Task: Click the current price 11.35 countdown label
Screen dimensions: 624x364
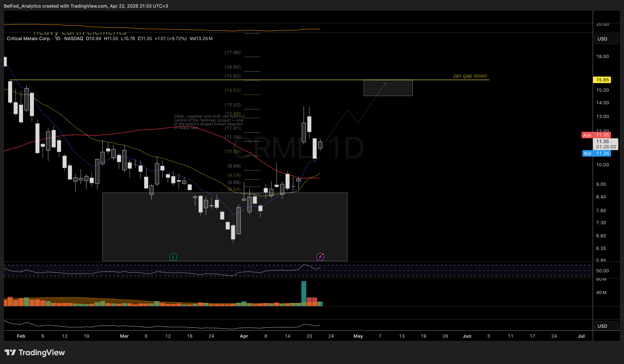Action: click(x=605, y=144)
